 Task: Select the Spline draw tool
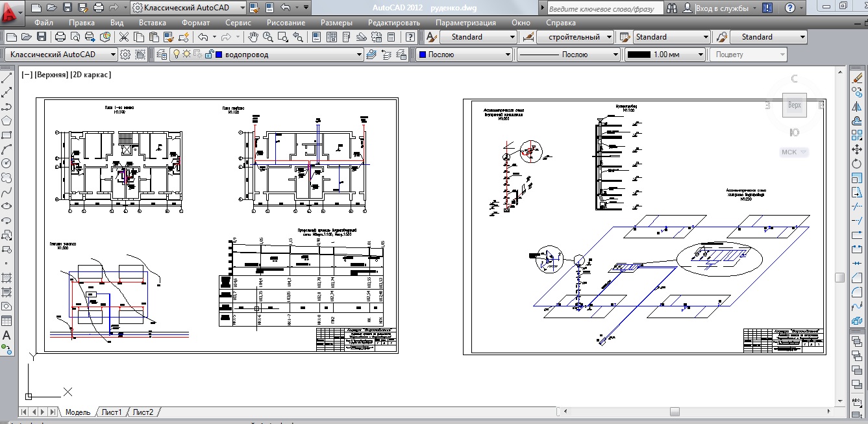pyautogui.click(x=6, y=192)
